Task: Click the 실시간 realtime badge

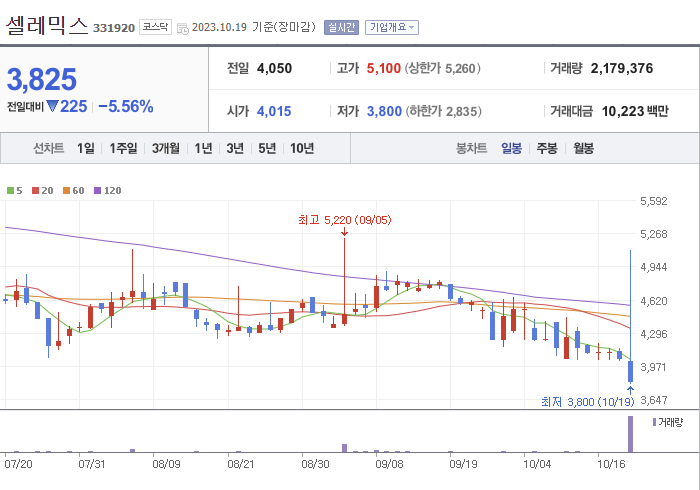Action: 341,27
